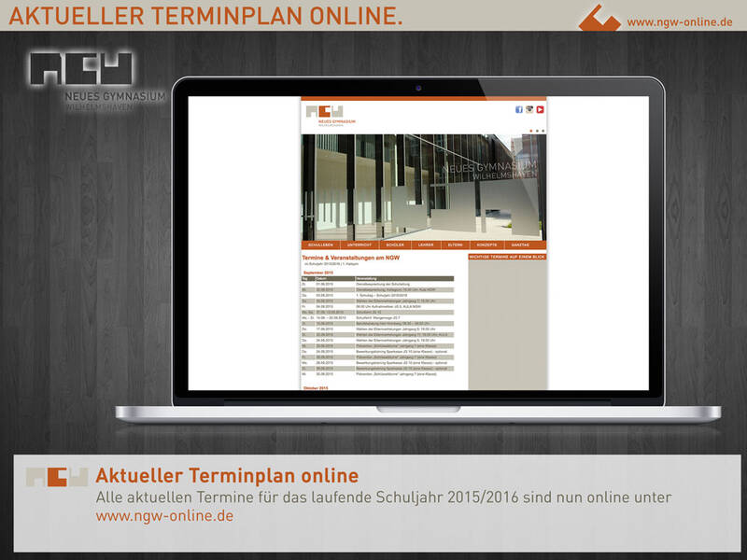Select the first orange slideshow dot
747x560 pixels.
530,131
